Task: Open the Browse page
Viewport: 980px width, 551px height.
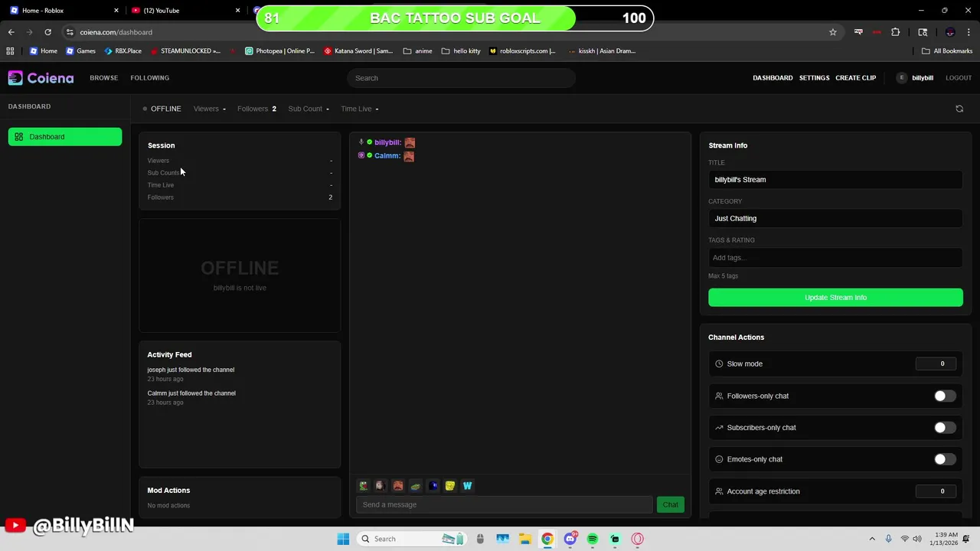Action: click(103, 78)
